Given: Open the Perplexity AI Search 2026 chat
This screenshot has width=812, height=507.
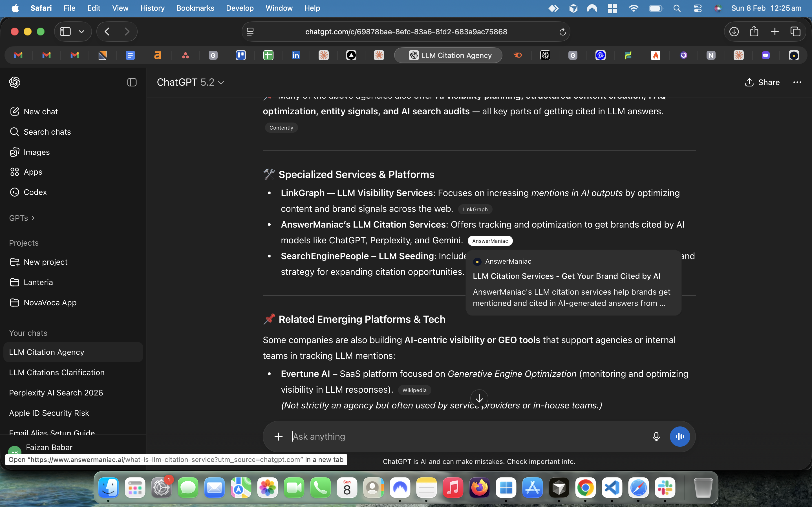Looking at the screenshot, I should click(56, 393).
